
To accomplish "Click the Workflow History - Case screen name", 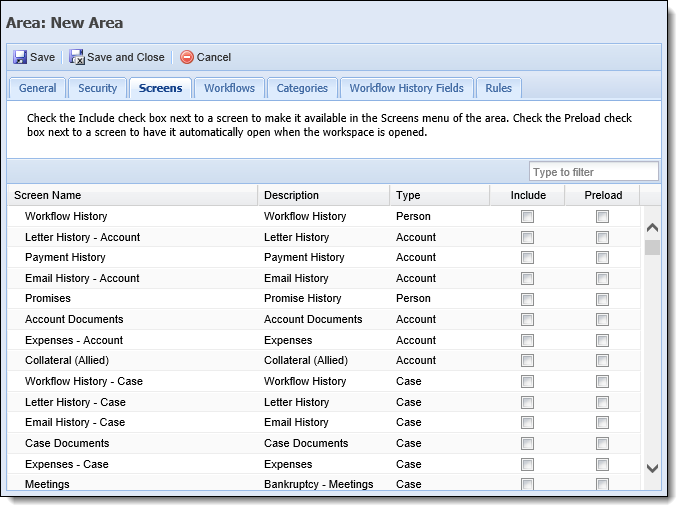I will tap(84, 381).
